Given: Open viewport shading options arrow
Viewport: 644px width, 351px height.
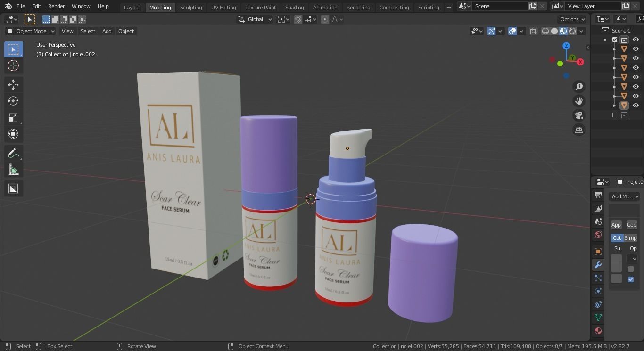Looking at the screenshot, I should tap(582, 31).
